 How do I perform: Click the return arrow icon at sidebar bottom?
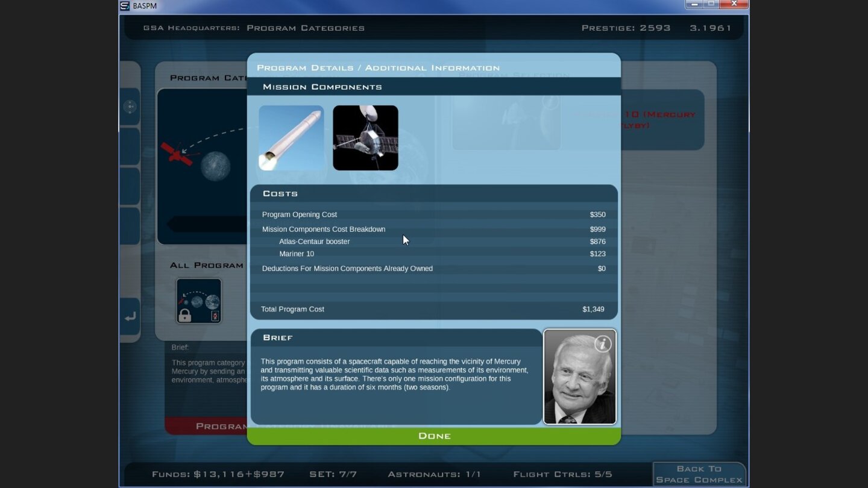pos(131,314)
